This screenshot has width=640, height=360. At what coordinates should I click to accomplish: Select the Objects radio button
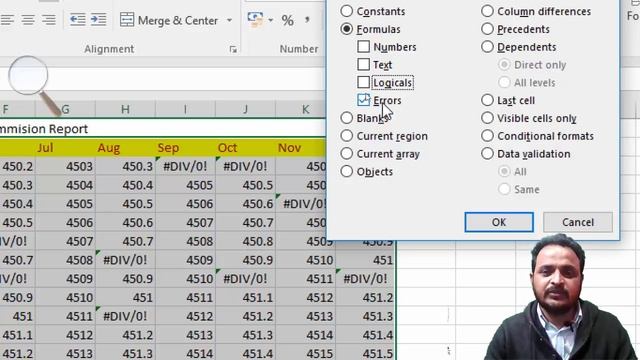click(347, 171)
